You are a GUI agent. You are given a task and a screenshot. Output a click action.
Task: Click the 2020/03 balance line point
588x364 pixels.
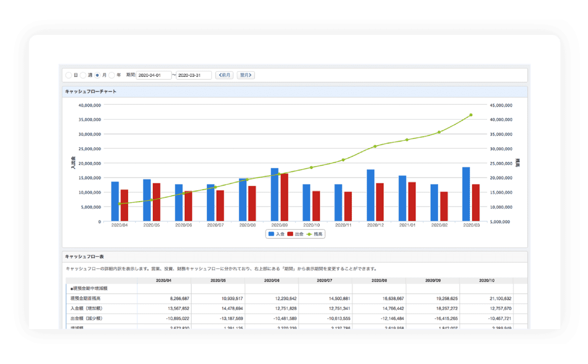coord(471,115)
